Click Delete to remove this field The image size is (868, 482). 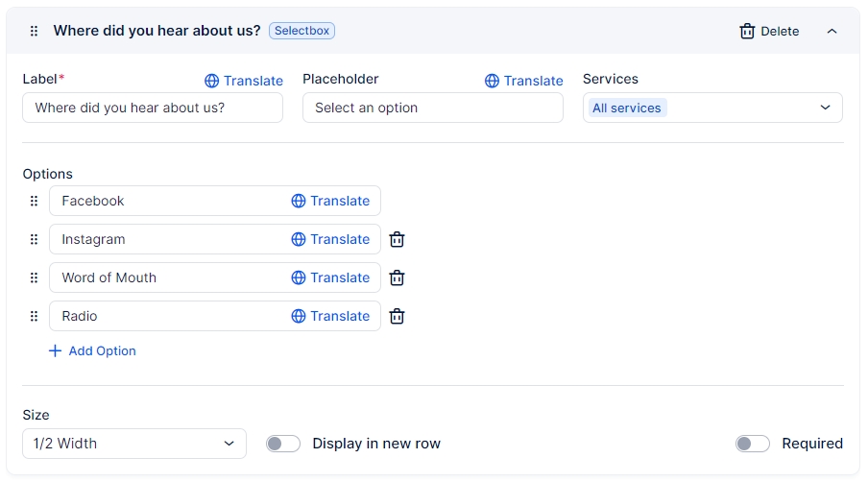click(769, 31)
